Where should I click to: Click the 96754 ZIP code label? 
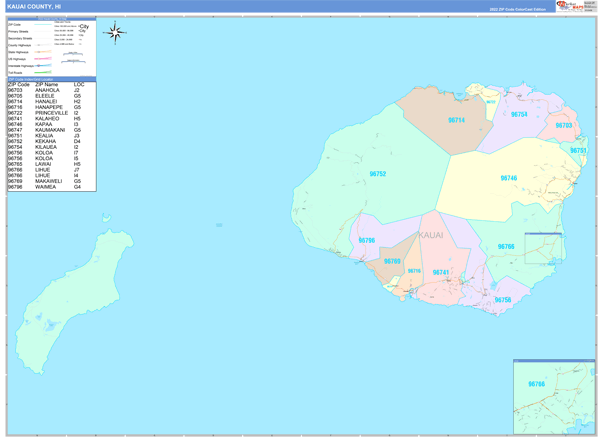tap(519, 115)
